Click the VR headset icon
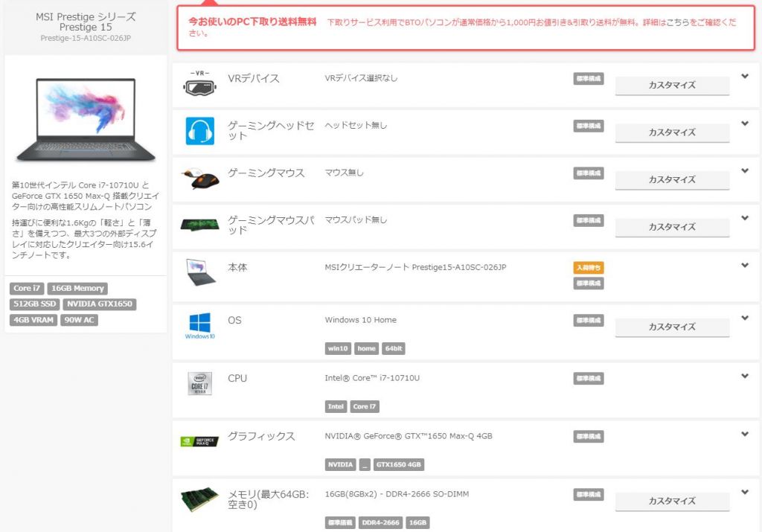Viewport: 762px width, 532px height. pyautogui.click(x=199, y=83)
